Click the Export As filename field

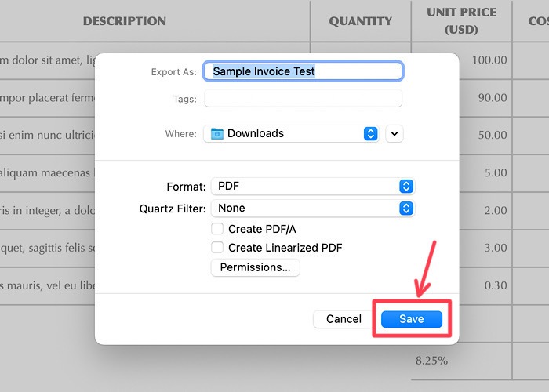[x=304, y=71]
